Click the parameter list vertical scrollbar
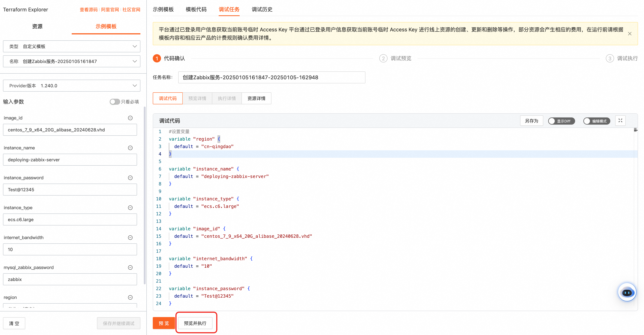Viewport: 644px width, 335px height. pyautogui.click(x=145, y=196)
